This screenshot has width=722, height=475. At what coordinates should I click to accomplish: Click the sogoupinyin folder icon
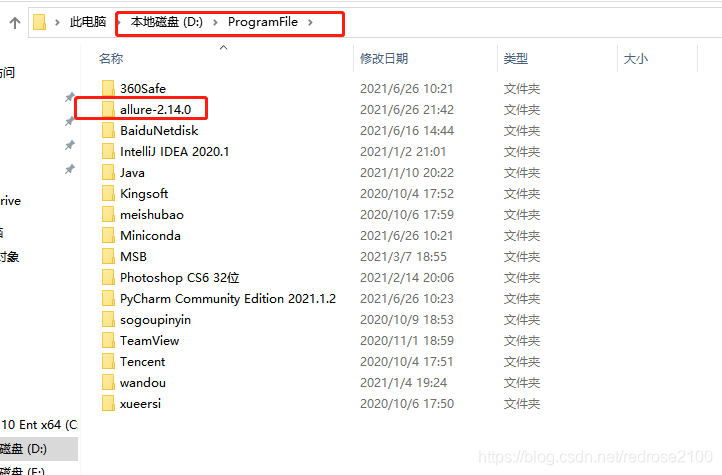(108, 319)
